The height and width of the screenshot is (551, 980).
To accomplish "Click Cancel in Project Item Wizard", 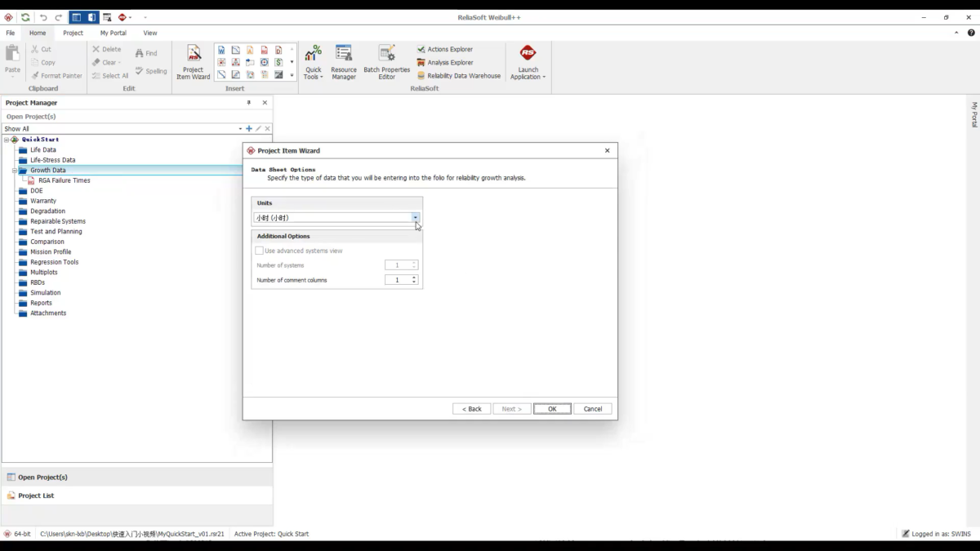I will pos(593,409).
